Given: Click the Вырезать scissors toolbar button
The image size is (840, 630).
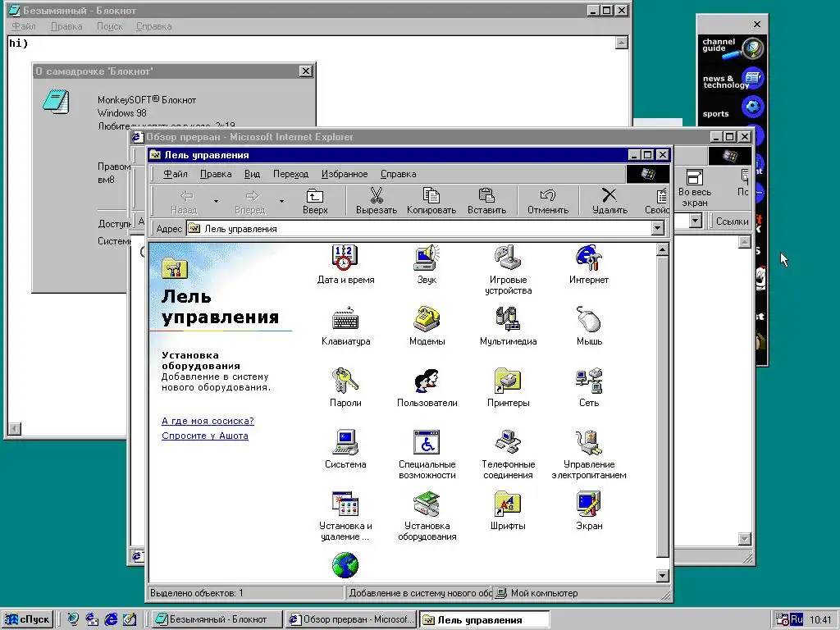Looking at the screenshot, I should 377,201.
